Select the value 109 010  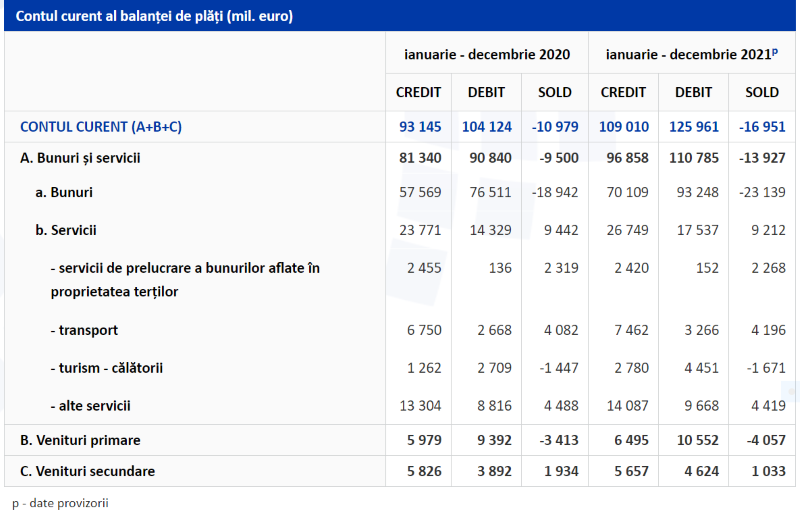(x=623, y=127)
